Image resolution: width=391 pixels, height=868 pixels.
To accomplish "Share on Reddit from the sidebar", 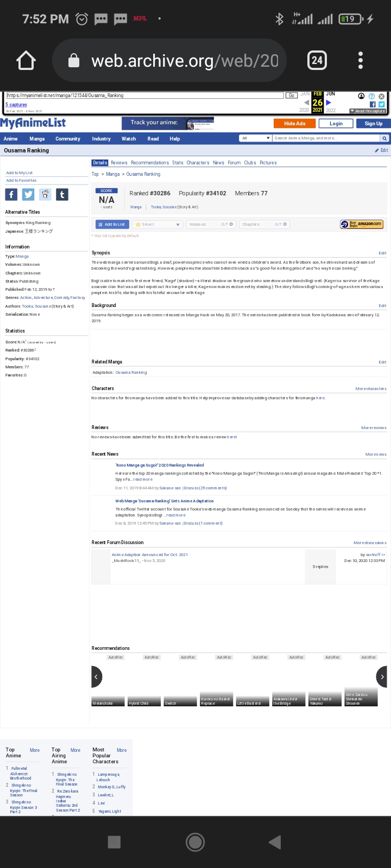I will [45, 194].
